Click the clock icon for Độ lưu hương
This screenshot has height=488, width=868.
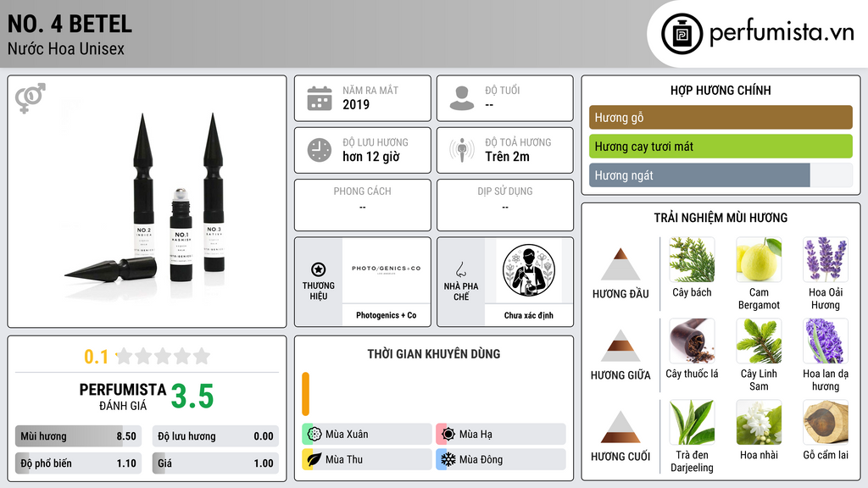(320, 150)
